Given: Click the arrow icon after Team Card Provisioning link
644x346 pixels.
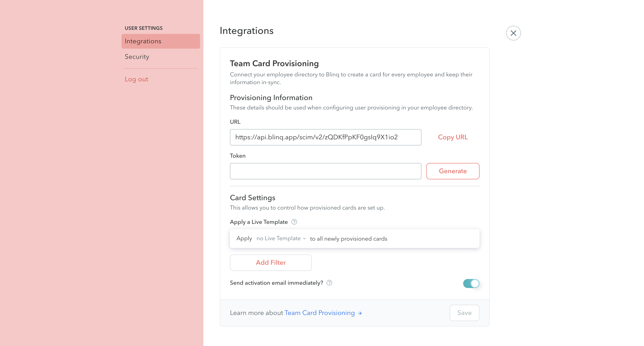Looking at the screenshot, I should point(360,313).
